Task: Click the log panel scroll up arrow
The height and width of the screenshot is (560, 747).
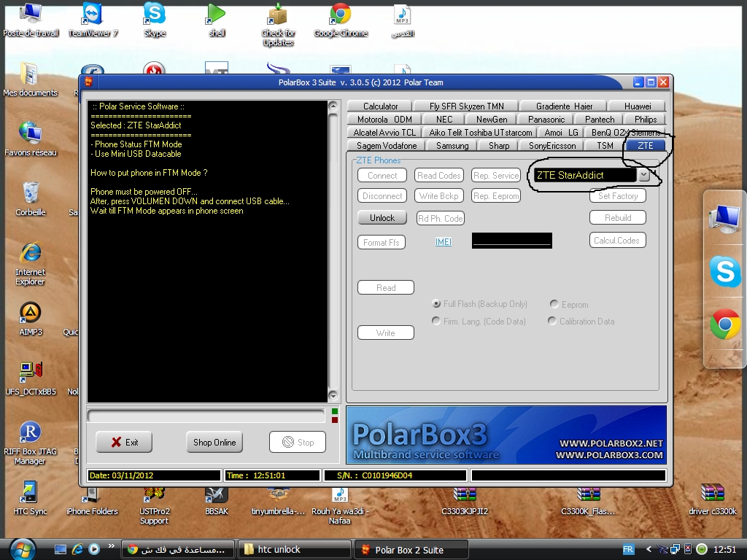Action: tap(333, 106)
